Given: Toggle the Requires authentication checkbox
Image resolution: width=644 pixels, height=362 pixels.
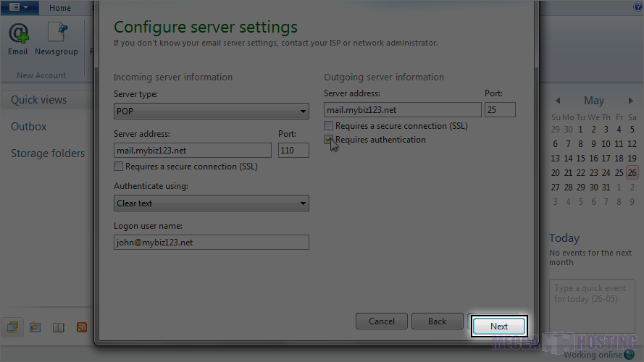Looking at the screenshot, I should [329, 140].
